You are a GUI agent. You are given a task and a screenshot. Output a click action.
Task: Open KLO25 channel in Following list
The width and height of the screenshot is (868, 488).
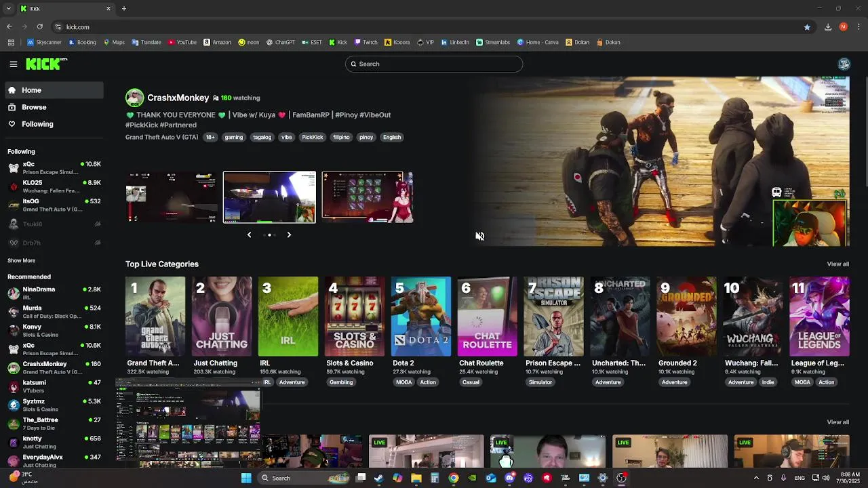click(x=53, y=186)
